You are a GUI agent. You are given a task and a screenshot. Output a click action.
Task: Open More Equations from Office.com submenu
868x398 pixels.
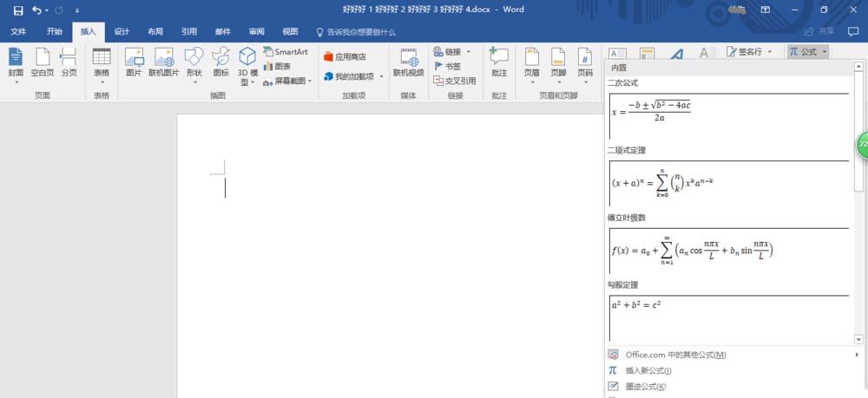coord(675,355)
